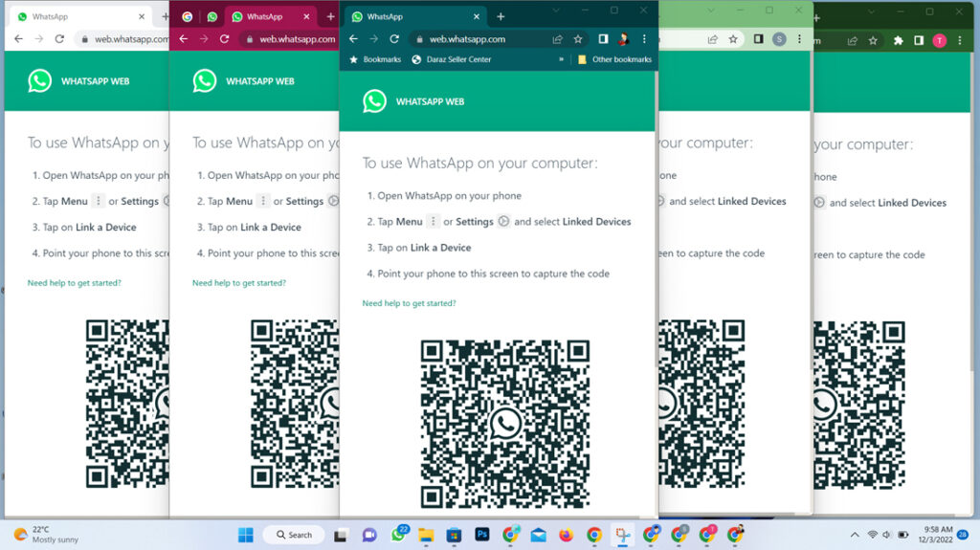The image size is (980, 550).
Task: Open the weather widget showing 22°C
Action: (48, 535)
